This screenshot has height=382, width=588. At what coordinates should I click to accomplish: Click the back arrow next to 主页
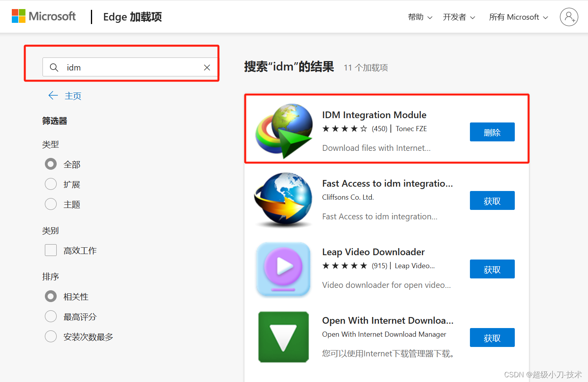coord(53,96)
